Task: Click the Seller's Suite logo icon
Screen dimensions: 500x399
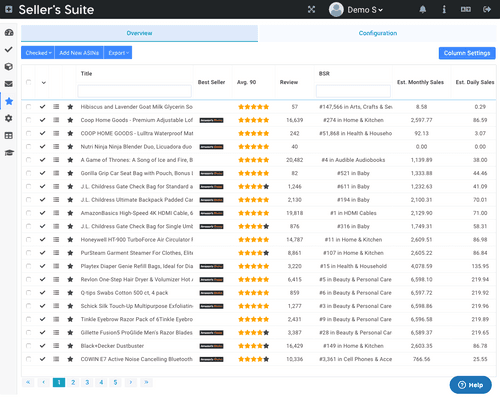Action: pyautogui.click(x=9, y=9)
